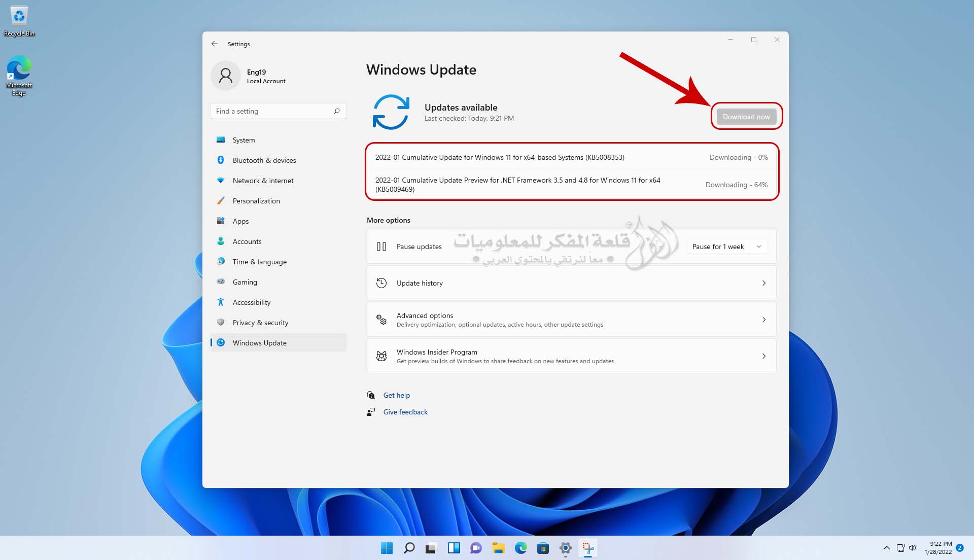
Task: Click the Give feedback person icon
Action: (x=371, y=412)
